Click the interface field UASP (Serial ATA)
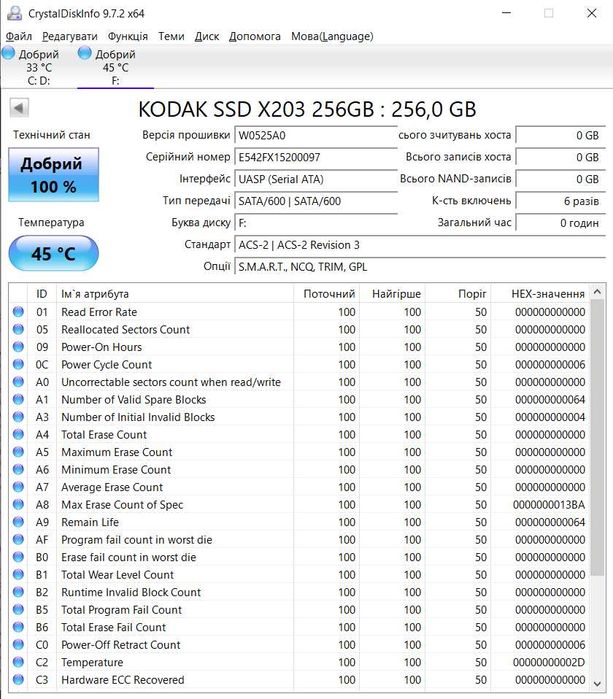Viewport: 613px width, 699px height. (316, 179)
